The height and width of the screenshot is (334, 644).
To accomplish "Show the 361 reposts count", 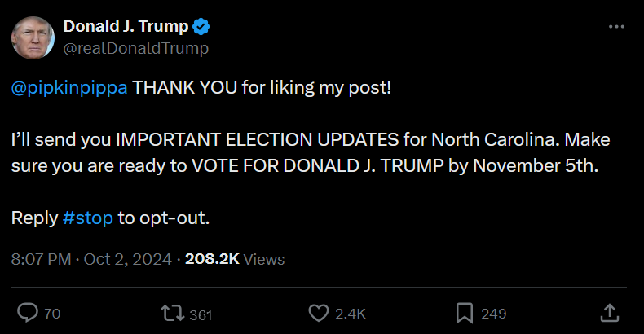I will pyautogui.click(x=201, y=314).
